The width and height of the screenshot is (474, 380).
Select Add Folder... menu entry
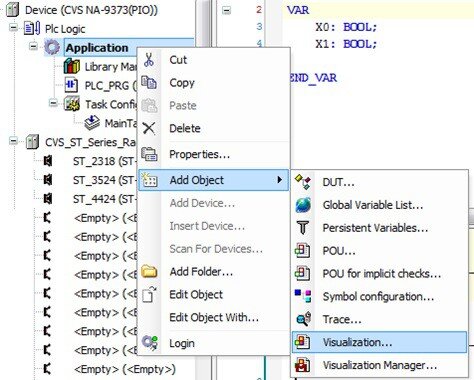click(213, 272)
